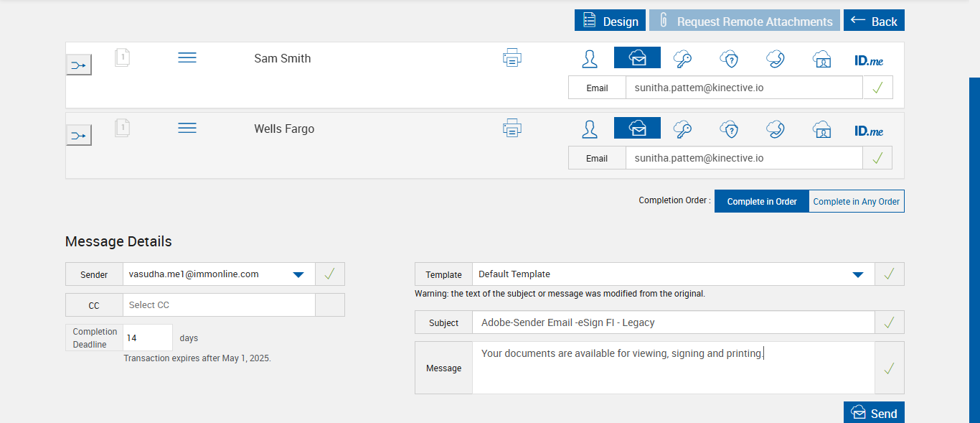Select email authentication icon for Wells Fargo
Viewport: 980px width, 423px height.
637,129
